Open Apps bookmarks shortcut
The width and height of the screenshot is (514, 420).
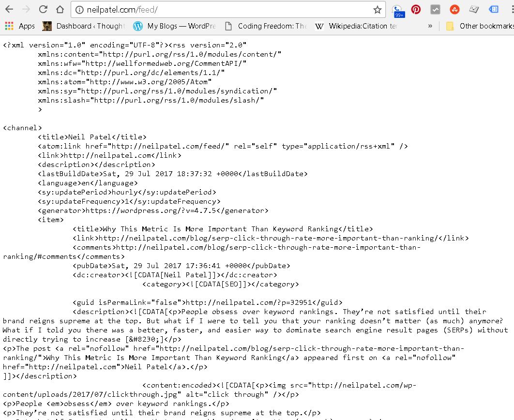tap(20, 26)
